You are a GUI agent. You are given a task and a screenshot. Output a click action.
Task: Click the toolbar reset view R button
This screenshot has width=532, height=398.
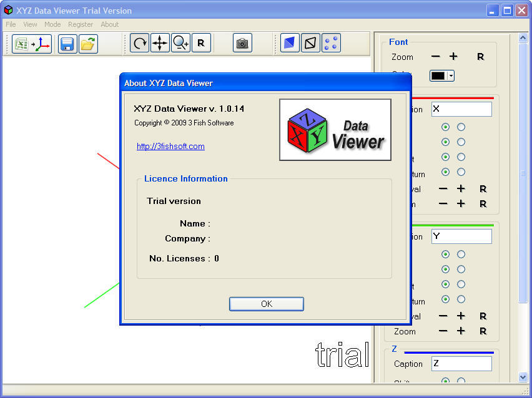[x=200, y=43]
